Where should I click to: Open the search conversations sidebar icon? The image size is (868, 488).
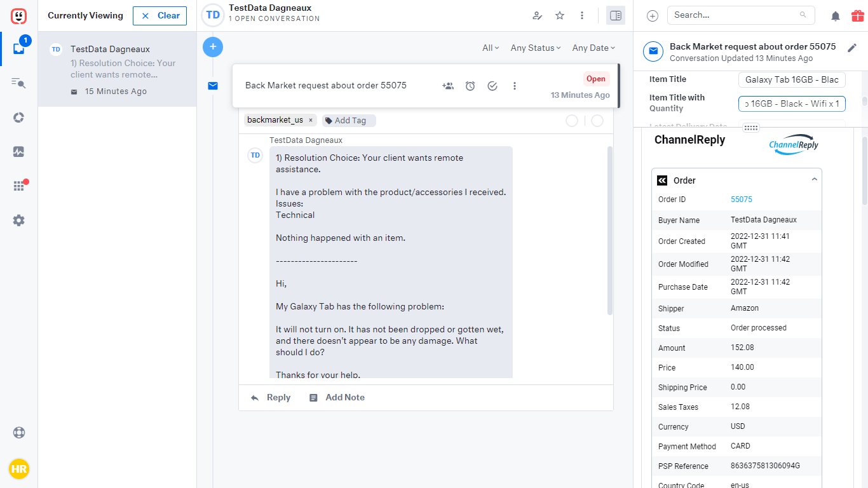click(18, 83)
